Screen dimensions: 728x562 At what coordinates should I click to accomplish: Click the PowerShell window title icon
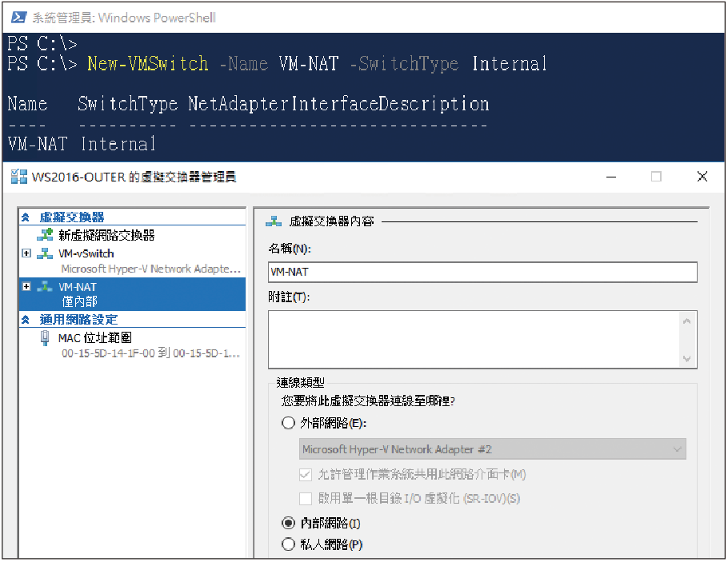18,18
